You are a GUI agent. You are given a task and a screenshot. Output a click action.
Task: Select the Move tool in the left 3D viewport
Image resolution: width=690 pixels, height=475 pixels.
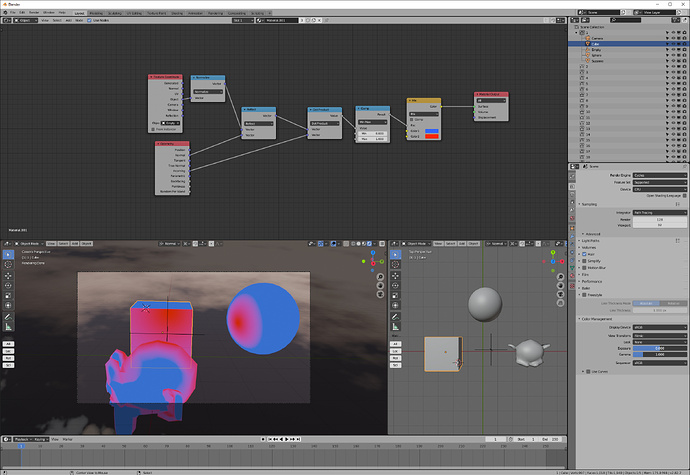(x=8, y=276)
